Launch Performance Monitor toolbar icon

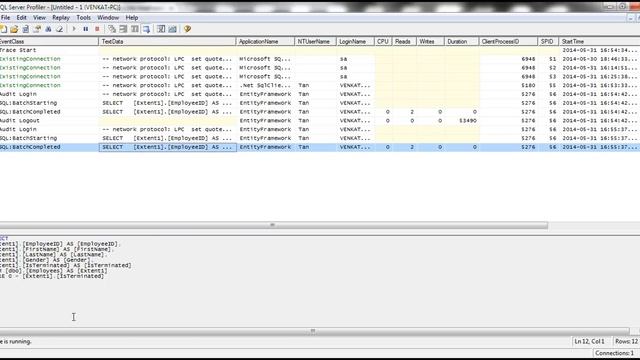[x=173, y=29]
